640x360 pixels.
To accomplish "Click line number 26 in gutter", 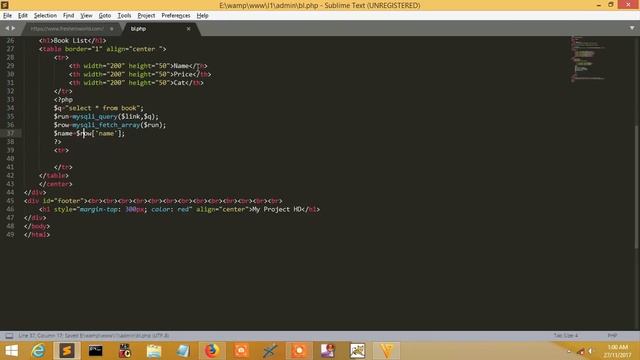I will [10, 40].
